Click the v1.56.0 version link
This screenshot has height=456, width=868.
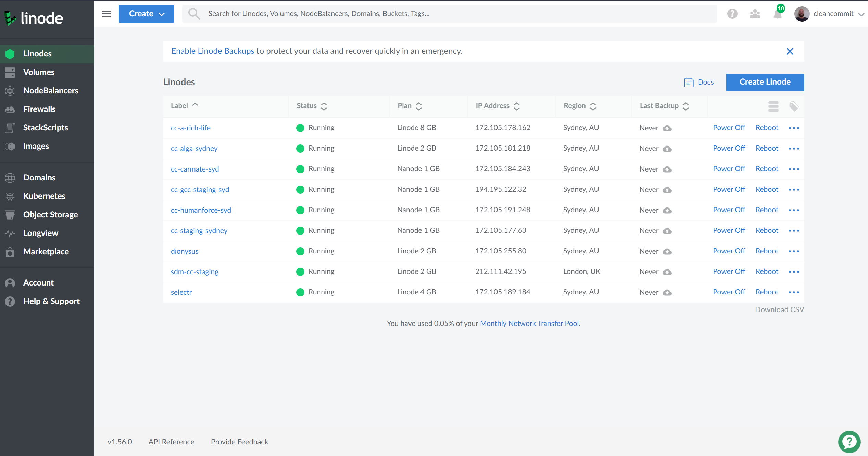click(x=119, y=442)
